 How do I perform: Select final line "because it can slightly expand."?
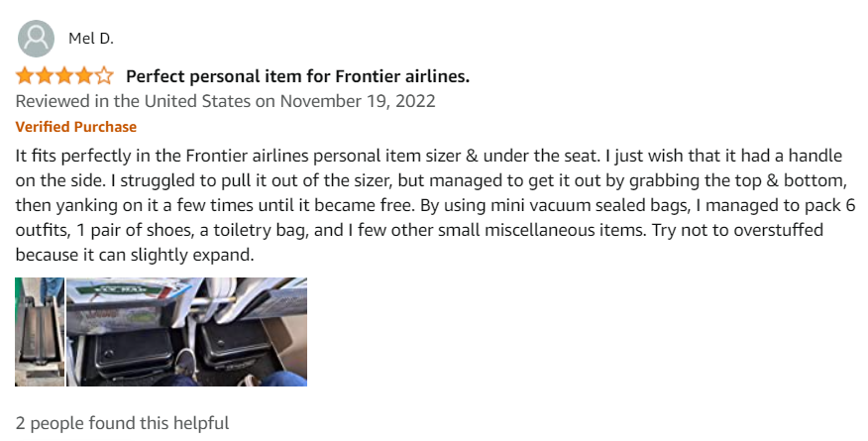click(x=135, y=255)
